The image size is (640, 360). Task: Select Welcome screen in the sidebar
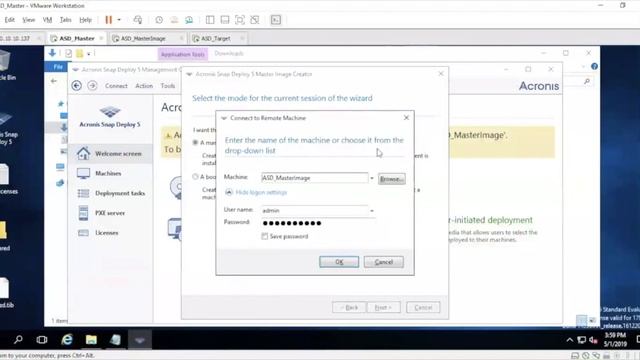coord(110,153)
